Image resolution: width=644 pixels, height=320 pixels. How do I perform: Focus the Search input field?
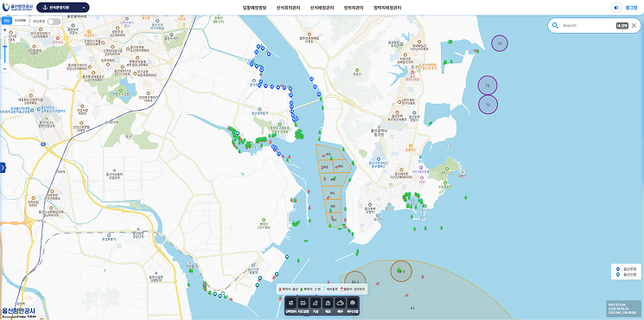point(587,25)
